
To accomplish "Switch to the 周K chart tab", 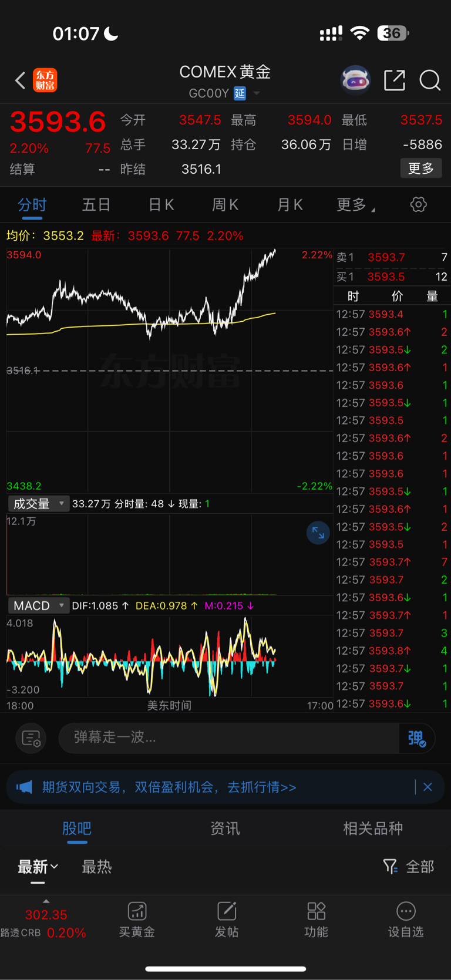I will (225, 204).
